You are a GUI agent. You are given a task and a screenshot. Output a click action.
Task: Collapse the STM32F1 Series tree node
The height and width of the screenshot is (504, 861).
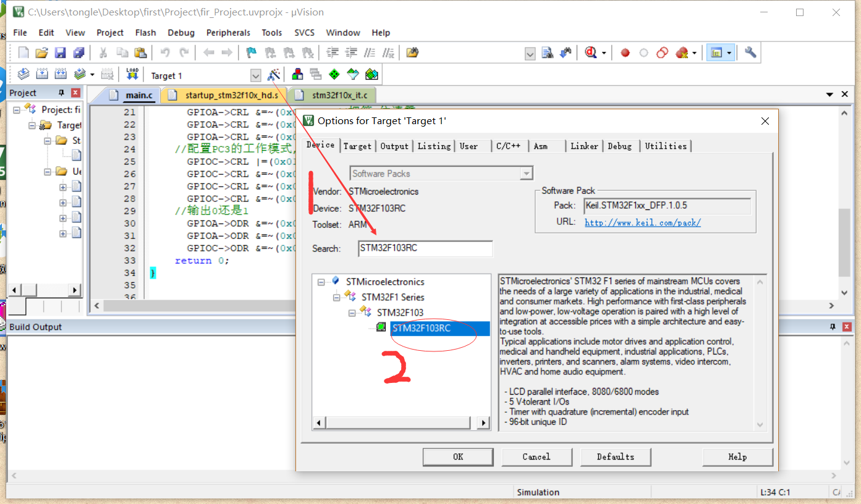click(336, 297)
